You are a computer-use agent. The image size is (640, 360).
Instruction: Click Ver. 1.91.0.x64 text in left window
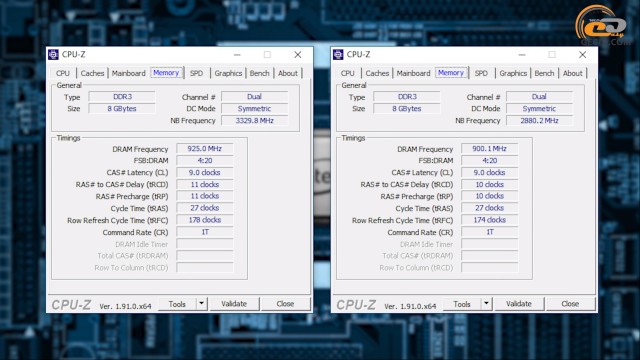coord(125,306)
